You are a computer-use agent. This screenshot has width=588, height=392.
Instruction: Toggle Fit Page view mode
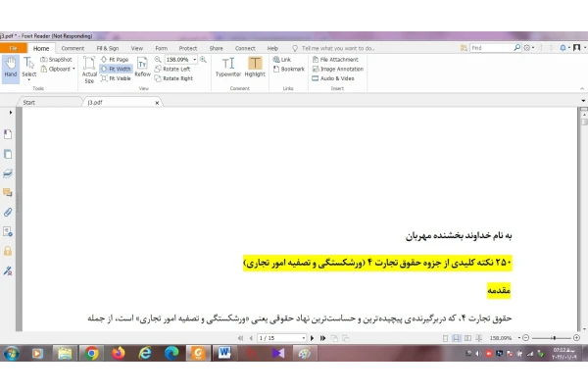(115, 59)
